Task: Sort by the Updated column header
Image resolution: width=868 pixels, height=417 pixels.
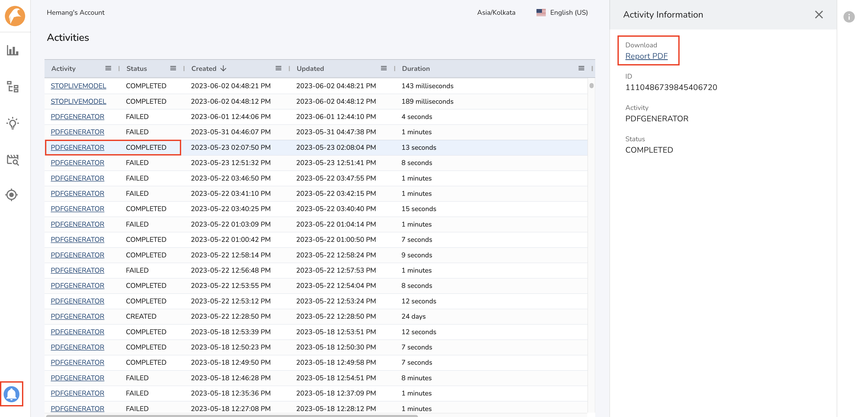Action: point(310,68)
